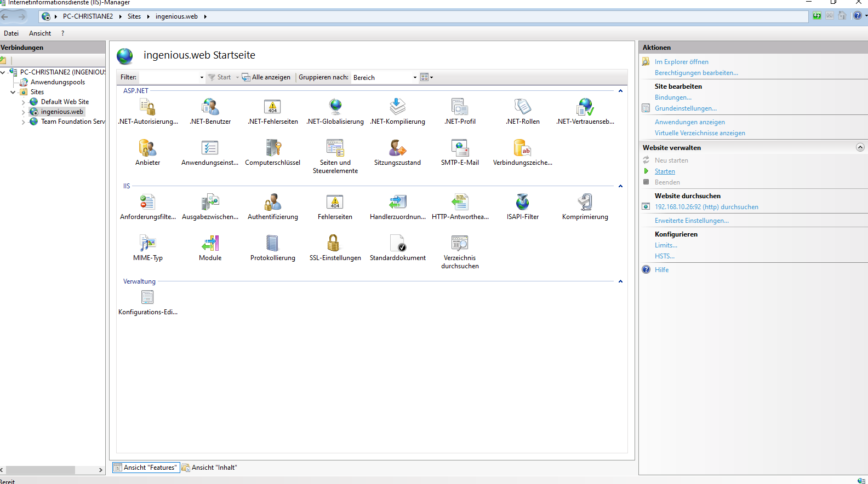868x484 pixels.
Task: Open Authentifizierung feature
Action: [x=272, y=207]
